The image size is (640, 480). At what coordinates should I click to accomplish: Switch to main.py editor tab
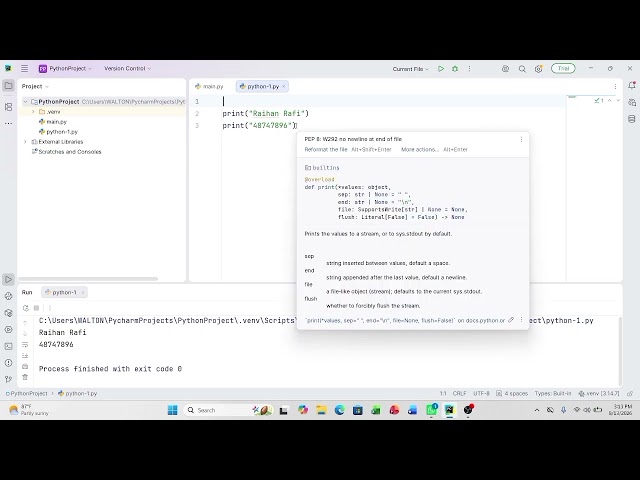(209, 87)
